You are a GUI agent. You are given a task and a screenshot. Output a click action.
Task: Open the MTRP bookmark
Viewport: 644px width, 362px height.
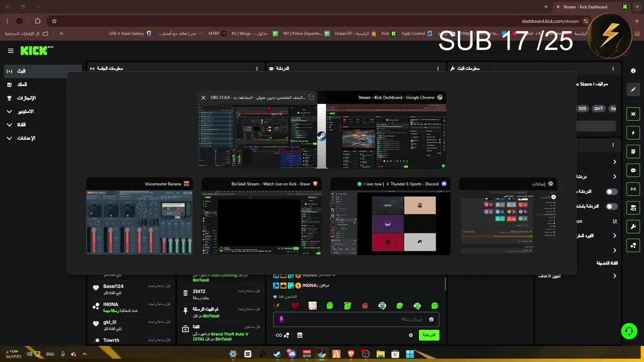tap(217, 33)
